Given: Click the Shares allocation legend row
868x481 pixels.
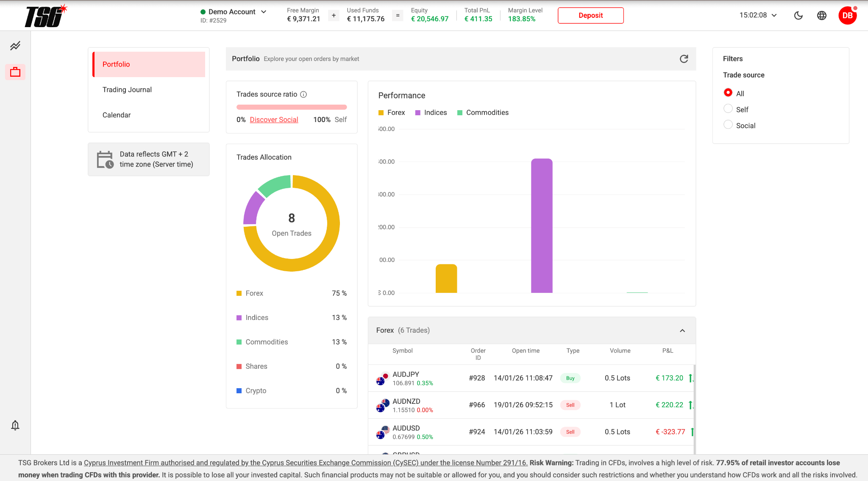Looking at the screenshot, I should pyautogui.click(x=292, y=367).
